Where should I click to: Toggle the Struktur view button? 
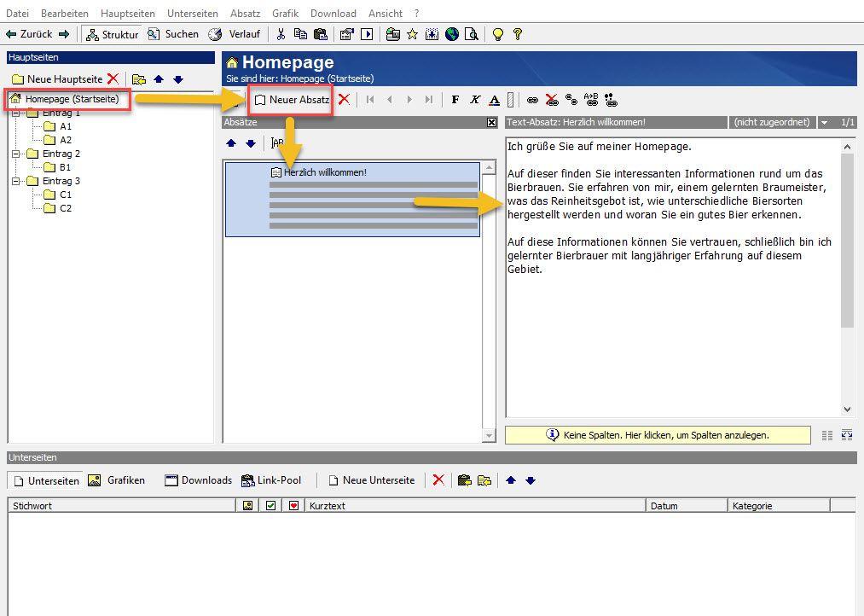[112, 34]
